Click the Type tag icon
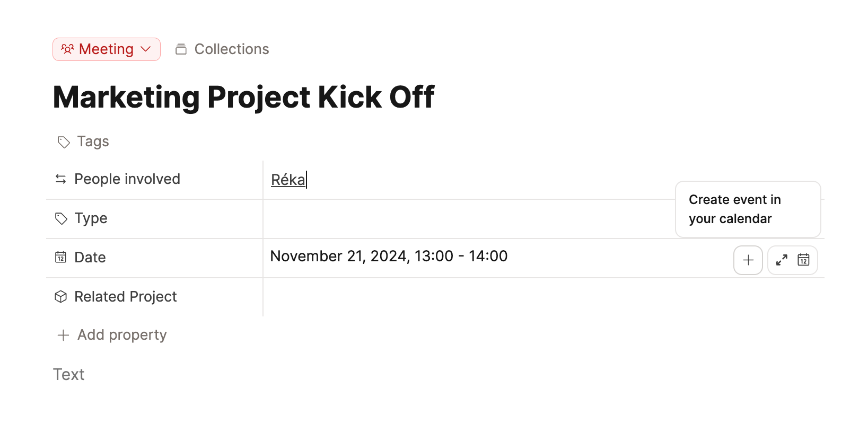The image size is (868, 424). point(60,218)
